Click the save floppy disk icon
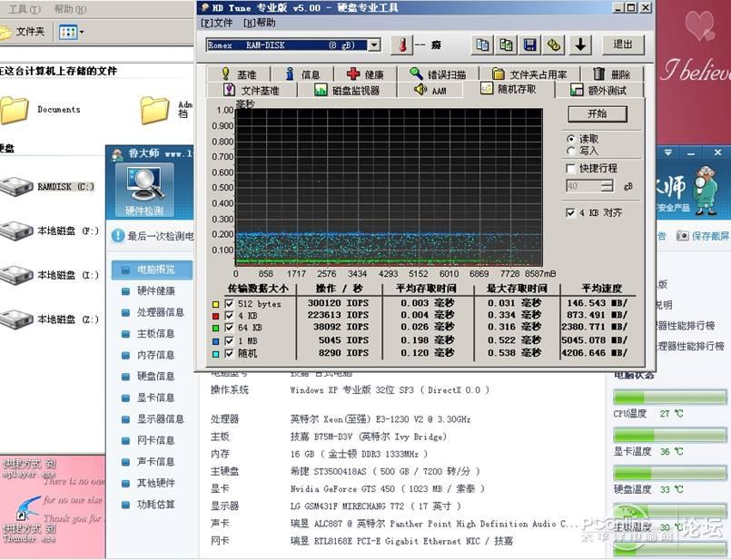 coord(530,44)
